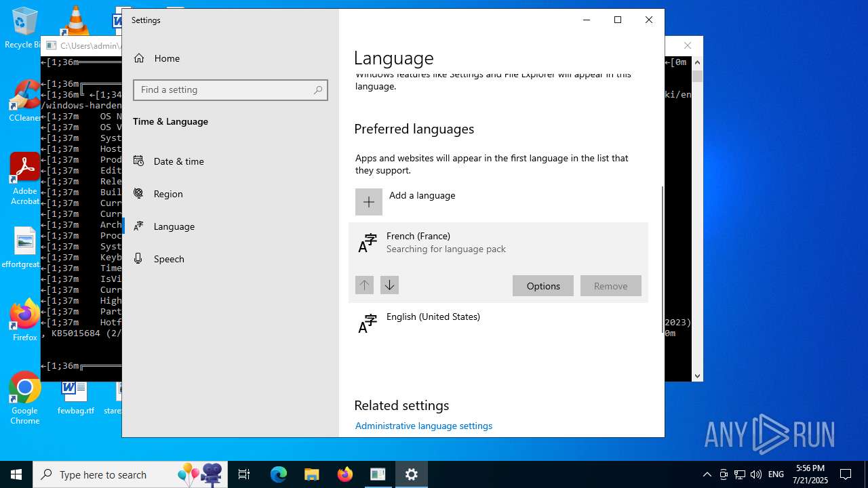
Task: Click the search magnifier in Find a setting
Action: point(318,90)
